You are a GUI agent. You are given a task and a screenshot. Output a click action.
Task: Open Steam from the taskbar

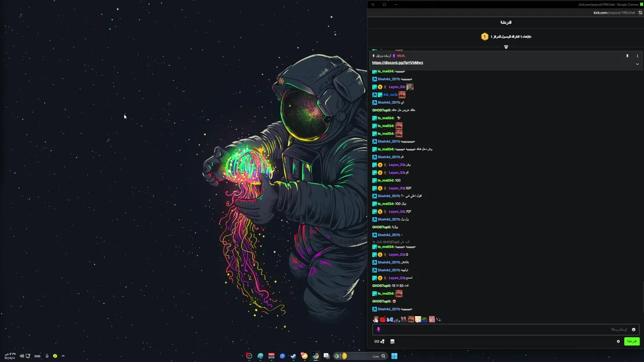click(x=293, y=356)
